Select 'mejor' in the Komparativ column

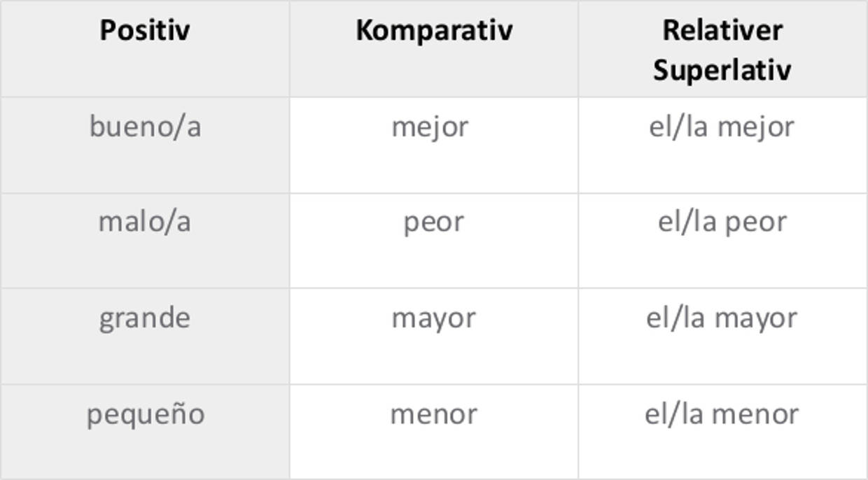click(x=430, y=127)
